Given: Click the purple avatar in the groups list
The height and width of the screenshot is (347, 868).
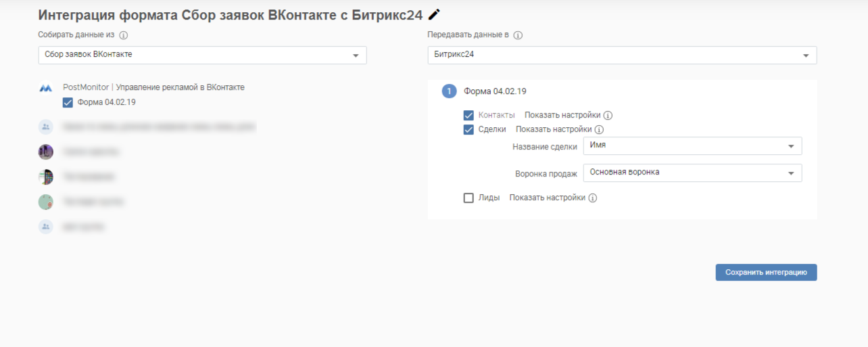Looking at the screenshot, I should (x=46, y=152).
